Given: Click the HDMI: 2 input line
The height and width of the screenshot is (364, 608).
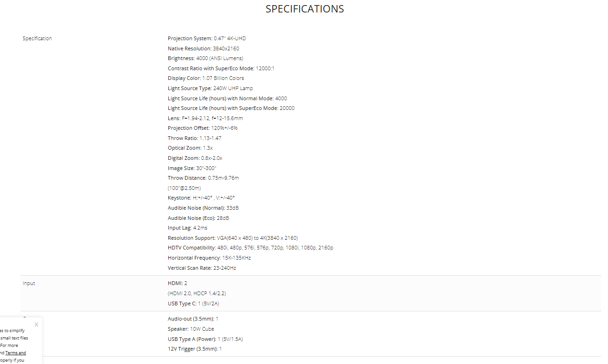Looking at the screenshot, I should tap(178, 283).
